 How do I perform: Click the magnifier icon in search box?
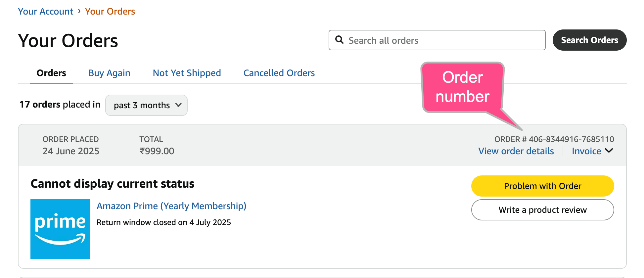(x=339, y=40)
